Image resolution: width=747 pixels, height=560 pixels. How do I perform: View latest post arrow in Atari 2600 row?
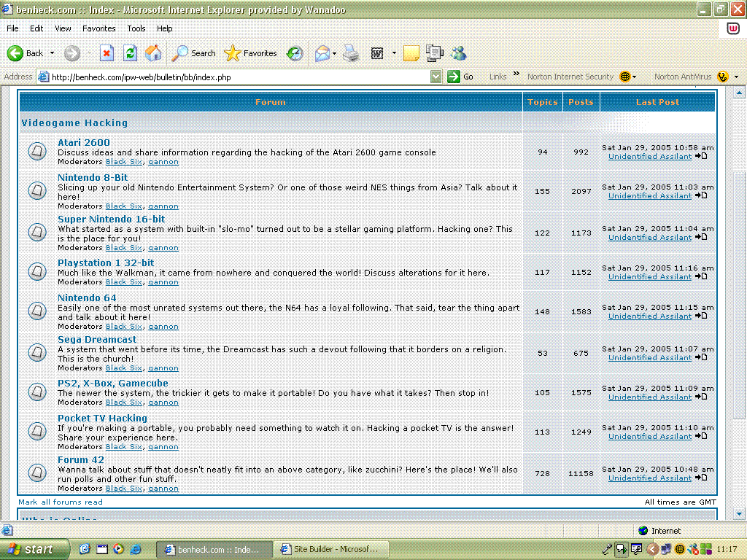pyautogui.click(x=701, y=156)
